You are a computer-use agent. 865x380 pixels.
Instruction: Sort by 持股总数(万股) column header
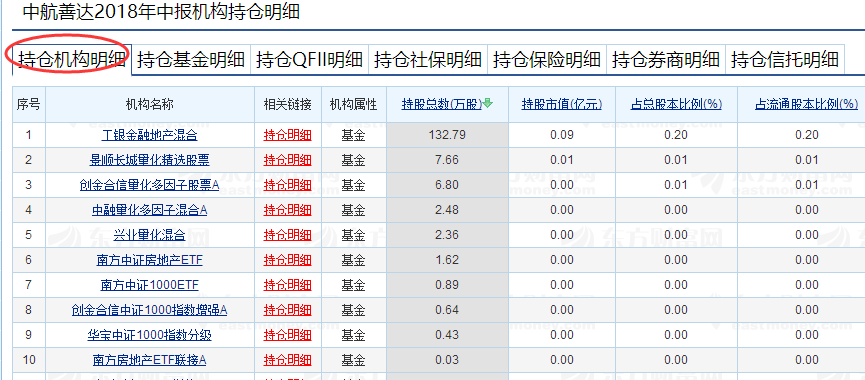(x=442, y=104)
